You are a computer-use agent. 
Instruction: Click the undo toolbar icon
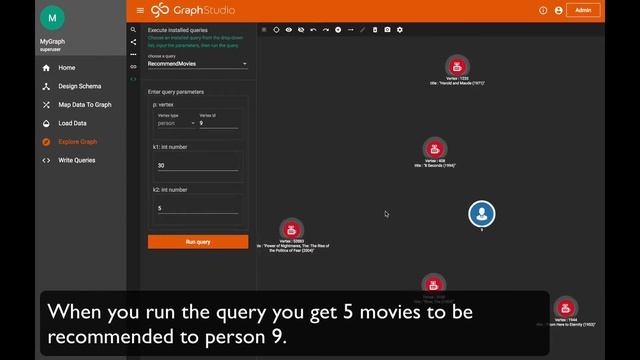(313, 30)
